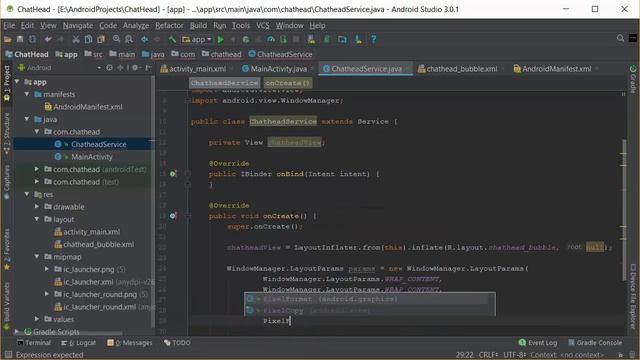
Task: Click the editor vertical scrollbar
Action: pyautogui.click(x=624, y=209)
